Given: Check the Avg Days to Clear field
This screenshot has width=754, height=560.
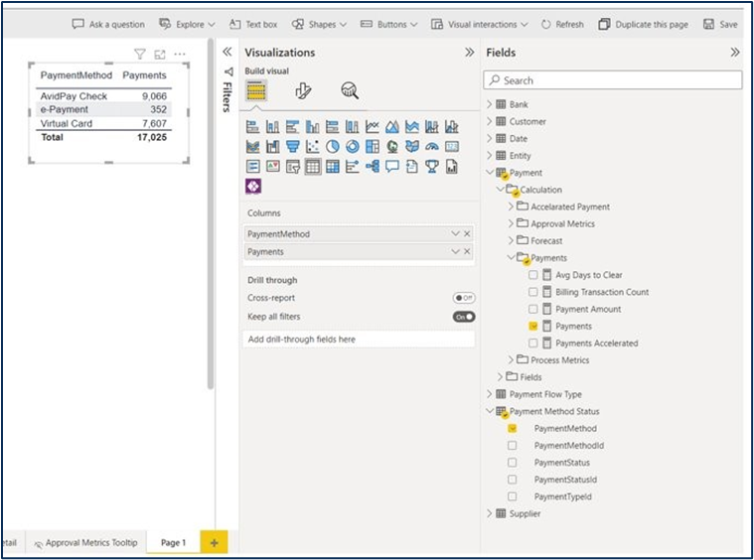Looking at the screenshot, I should tap(532, 275).
